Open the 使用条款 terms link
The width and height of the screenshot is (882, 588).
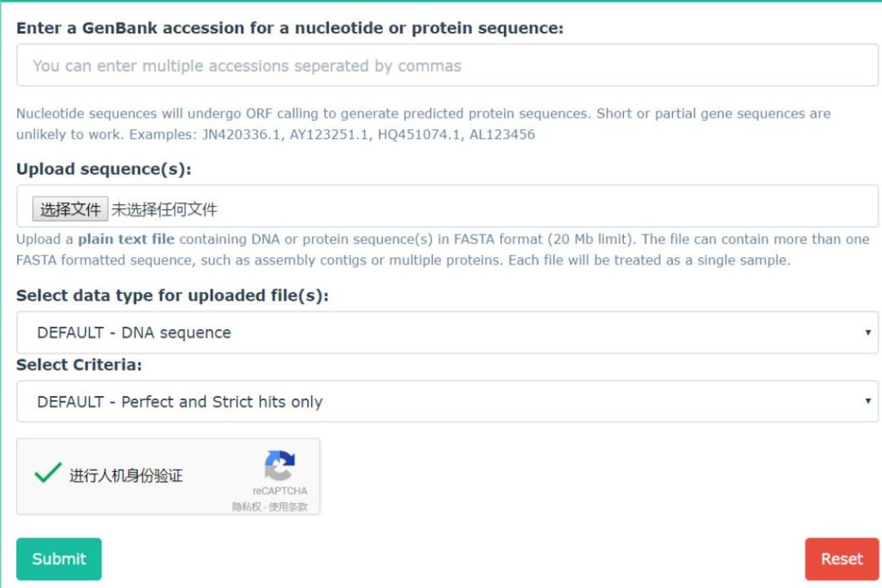293,507
